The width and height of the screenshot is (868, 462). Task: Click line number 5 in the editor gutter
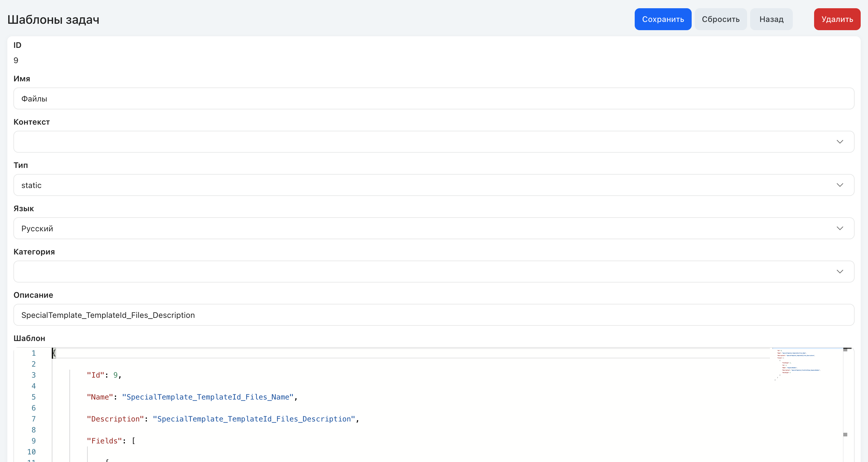tap(34, 397)
